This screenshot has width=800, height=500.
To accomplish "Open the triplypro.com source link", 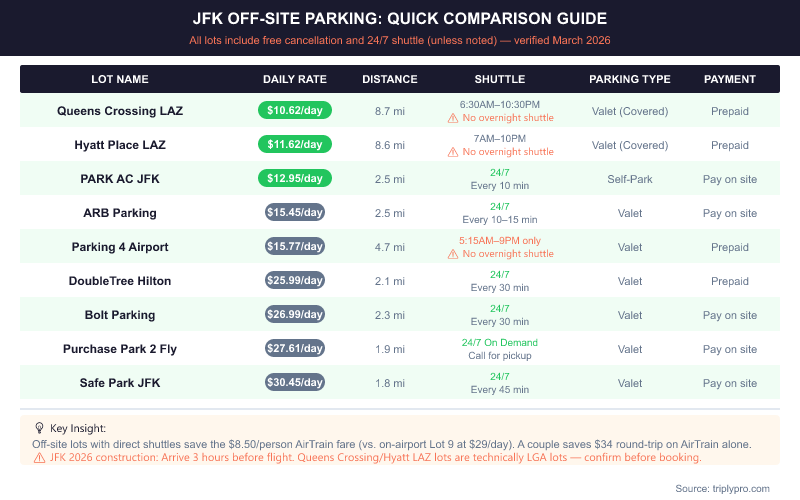I will click(x=735, y=488).
